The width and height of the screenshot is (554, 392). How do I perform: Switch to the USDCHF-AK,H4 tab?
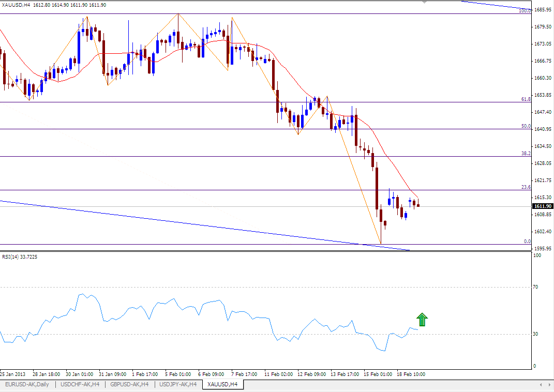point(79,385)
